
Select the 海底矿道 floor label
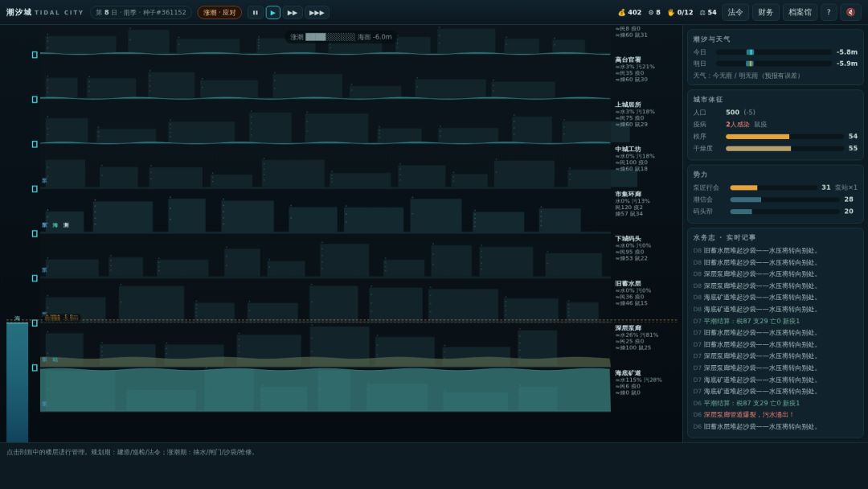click(x=628, y=372)
